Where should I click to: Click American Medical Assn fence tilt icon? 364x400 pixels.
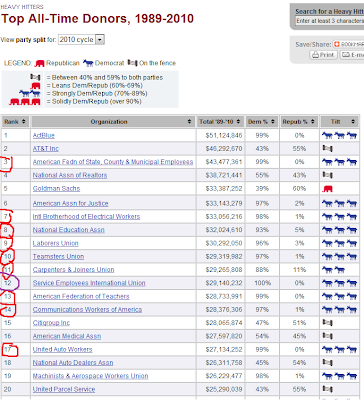(327, 336)
